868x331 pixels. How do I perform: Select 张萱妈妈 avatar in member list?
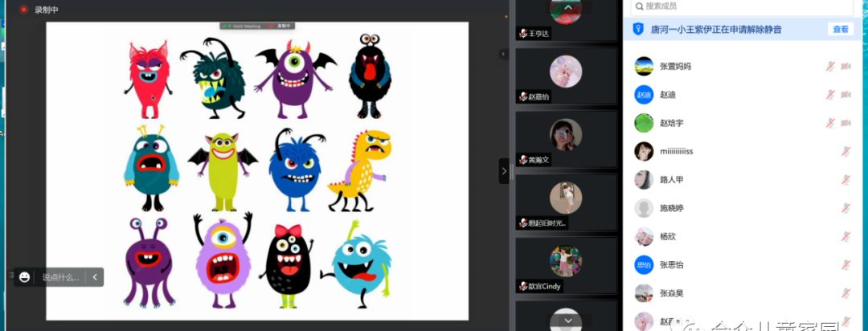[x=644, y=67]
